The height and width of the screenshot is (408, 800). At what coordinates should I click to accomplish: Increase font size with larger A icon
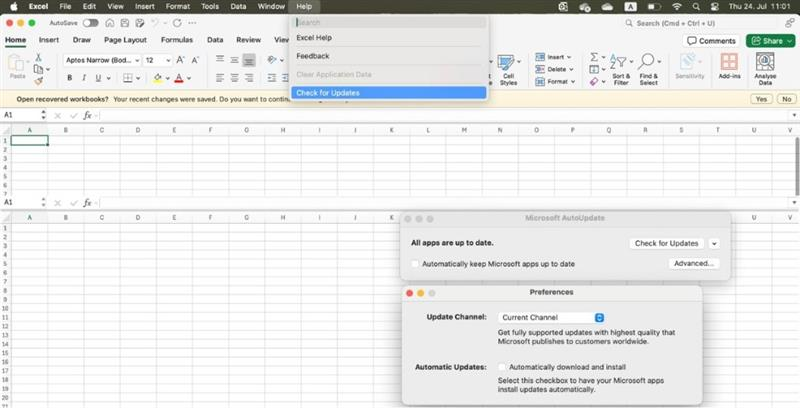[180, 60]
